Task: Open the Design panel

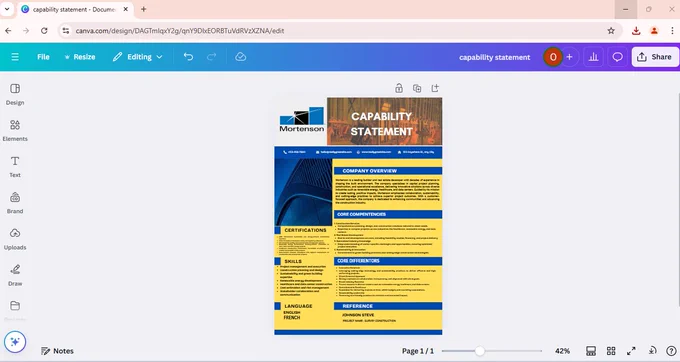Action: pos(15,94)
